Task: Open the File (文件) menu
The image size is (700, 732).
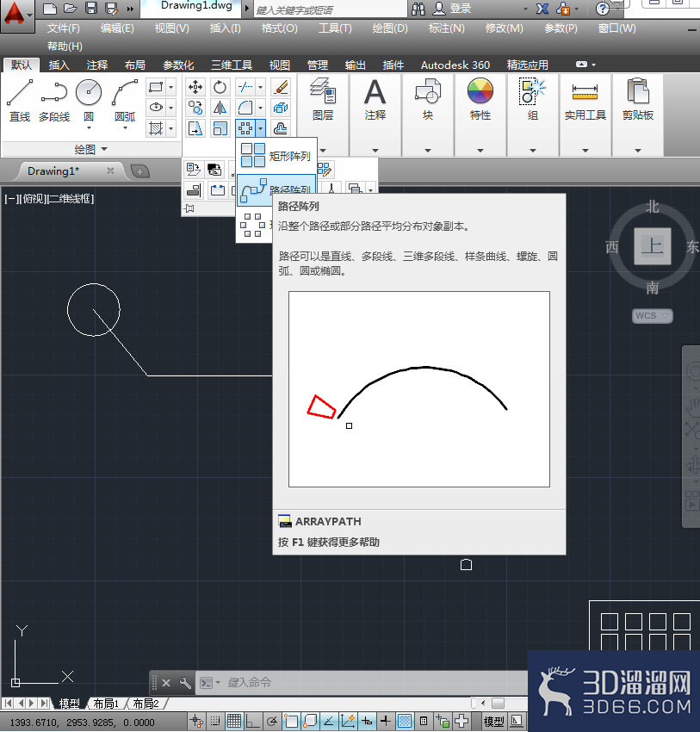Action: (x=63, y=28)
